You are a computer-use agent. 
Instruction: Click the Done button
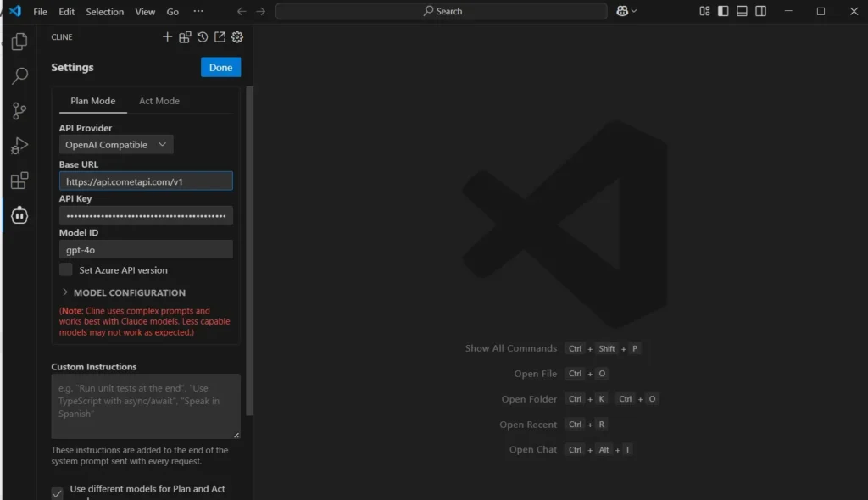pos(220,67)
